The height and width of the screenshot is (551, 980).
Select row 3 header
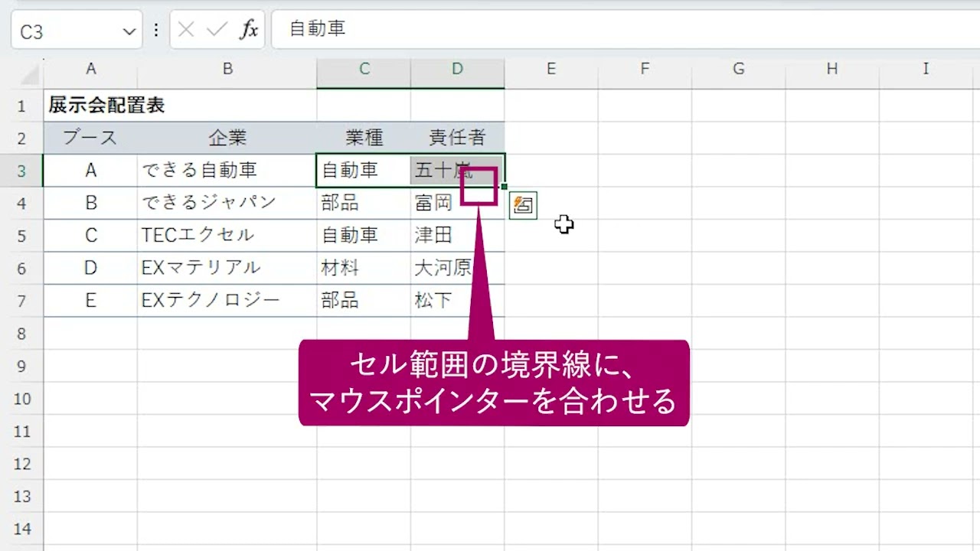pos(21,171)
